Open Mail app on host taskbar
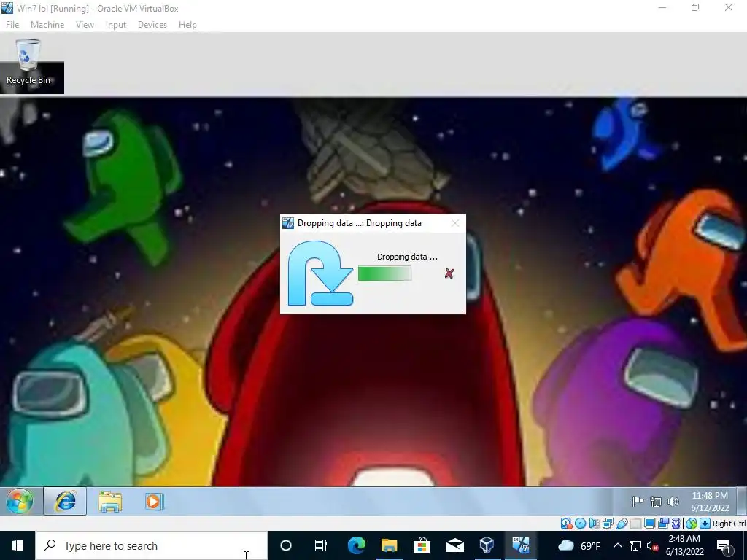747x560 pixels. [x=454, y=545]
